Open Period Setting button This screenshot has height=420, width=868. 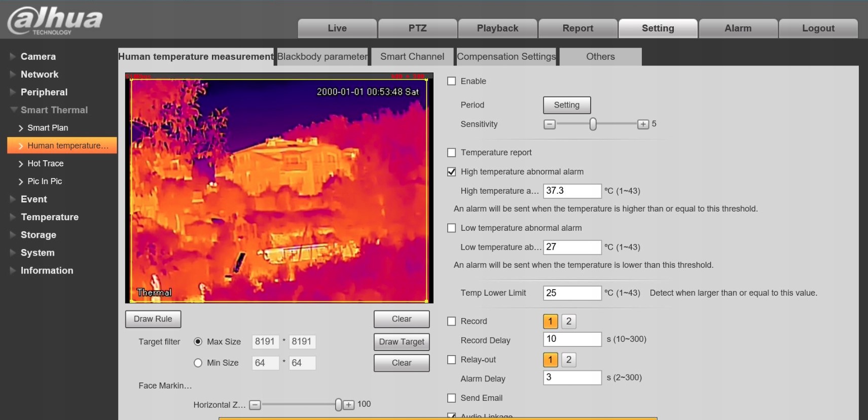(566, 105)
